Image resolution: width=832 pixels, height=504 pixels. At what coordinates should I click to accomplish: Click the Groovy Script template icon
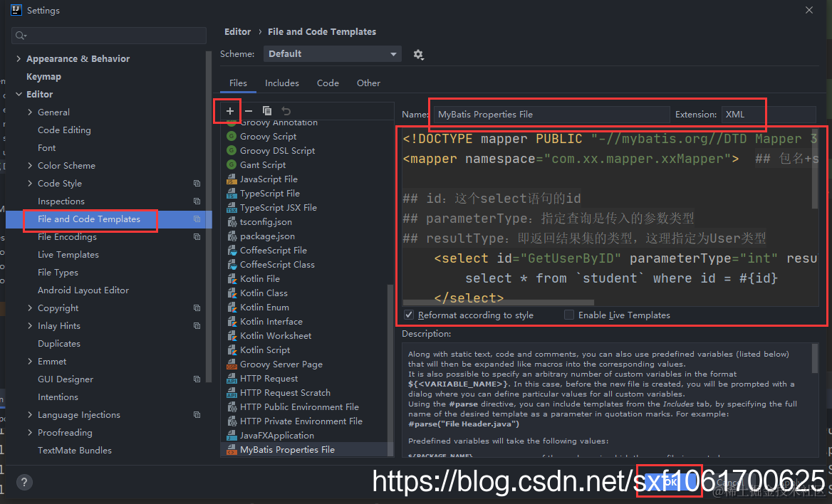tap(232, 137)
